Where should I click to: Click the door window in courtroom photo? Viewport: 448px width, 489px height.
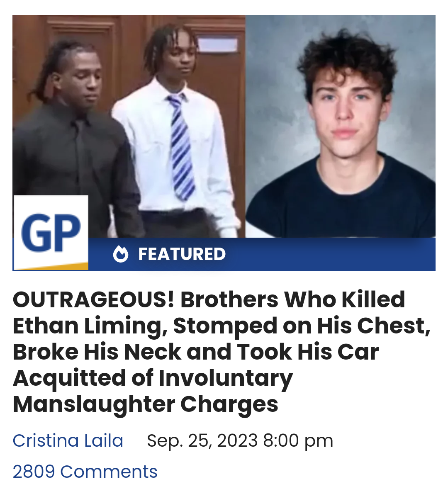coord(217,44)
